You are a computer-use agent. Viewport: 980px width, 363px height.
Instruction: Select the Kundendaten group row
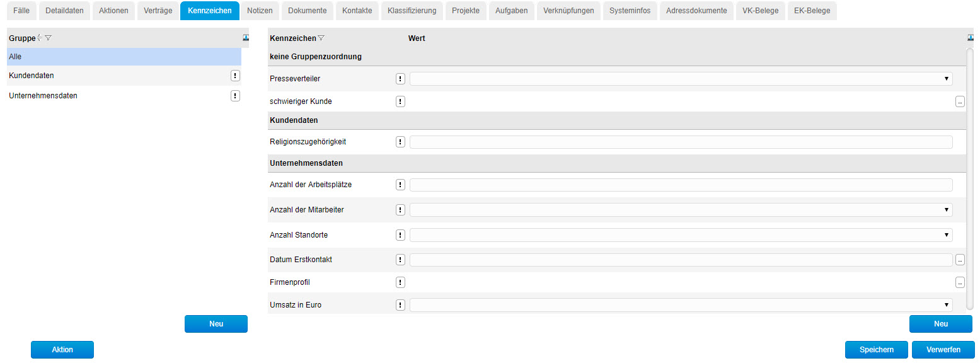tap(124, 76)
